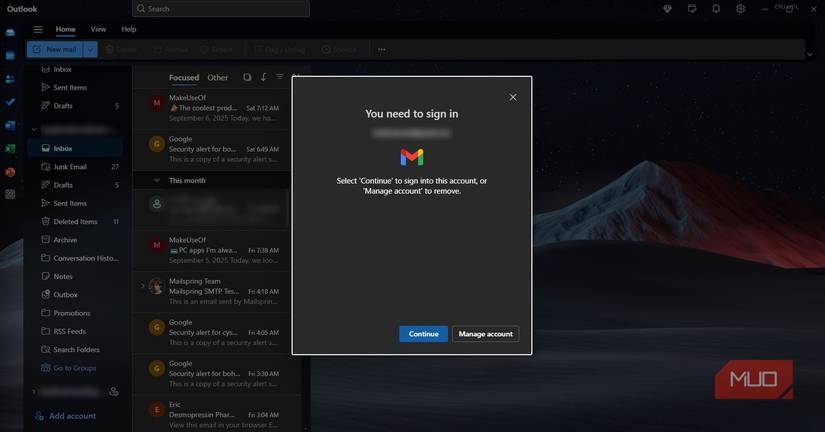The width and height of the screenshot is (825, 432).
Task: Collapse the first account's folder list
Action: pos(34,129)
